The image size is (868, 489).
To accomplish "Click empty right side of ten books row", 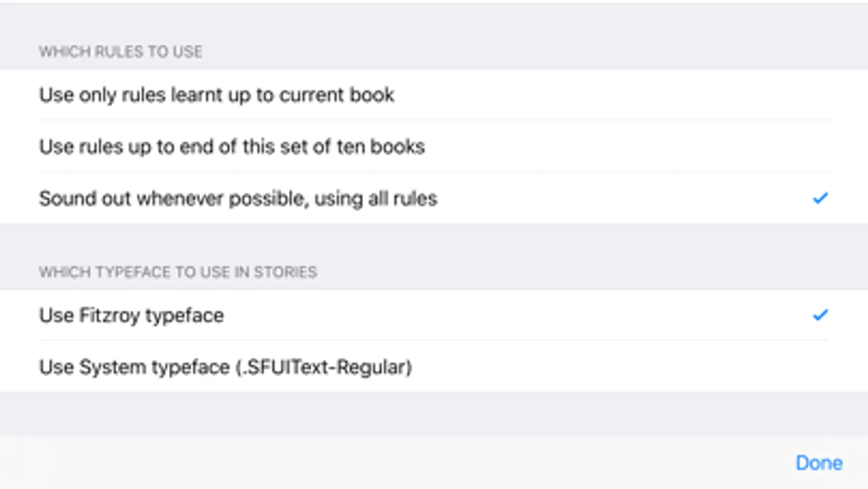I will coord(651,147).
